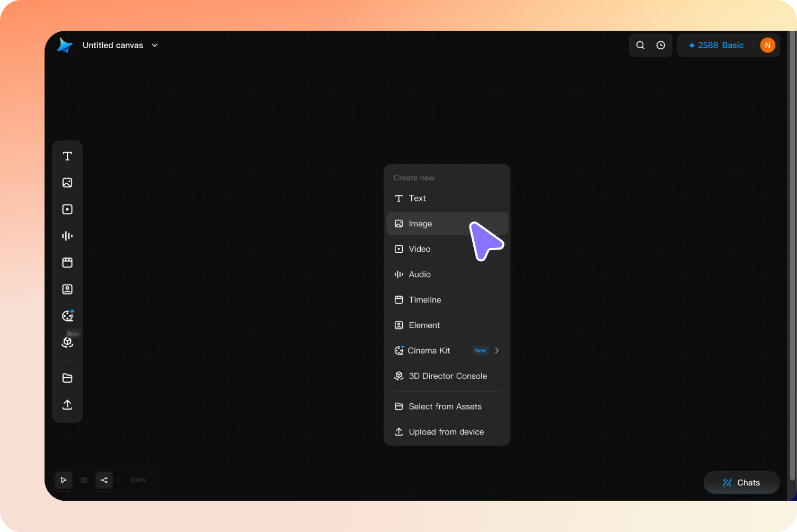Open Cinema Kit from the left sidebar
797x532 pixels.
67,316
